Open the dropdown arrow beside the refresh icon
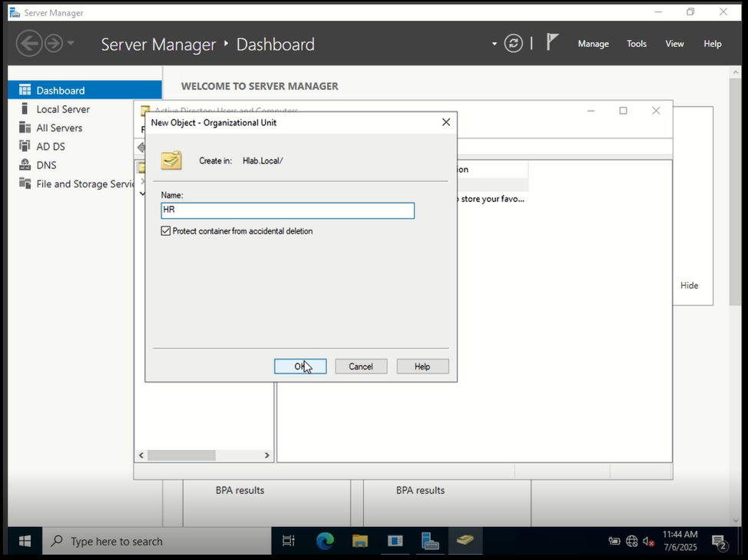Viewport: 748px width, 560px height. pos(495,44)
